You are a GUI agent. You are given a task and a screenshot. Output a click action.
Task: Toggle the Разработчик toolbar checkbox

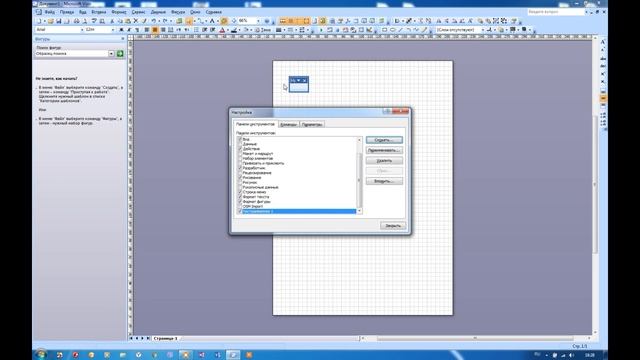[x=240, y=168]
